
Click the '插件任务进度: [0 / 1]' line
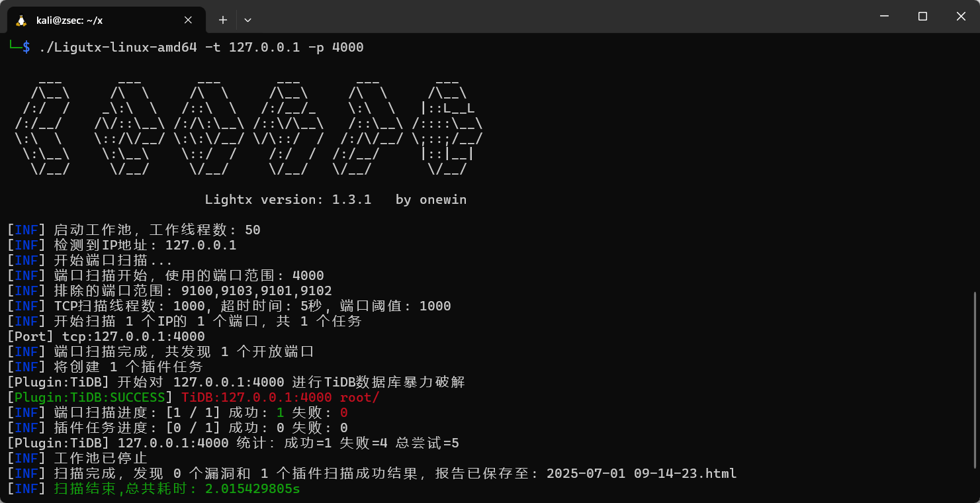pos(177,428)
